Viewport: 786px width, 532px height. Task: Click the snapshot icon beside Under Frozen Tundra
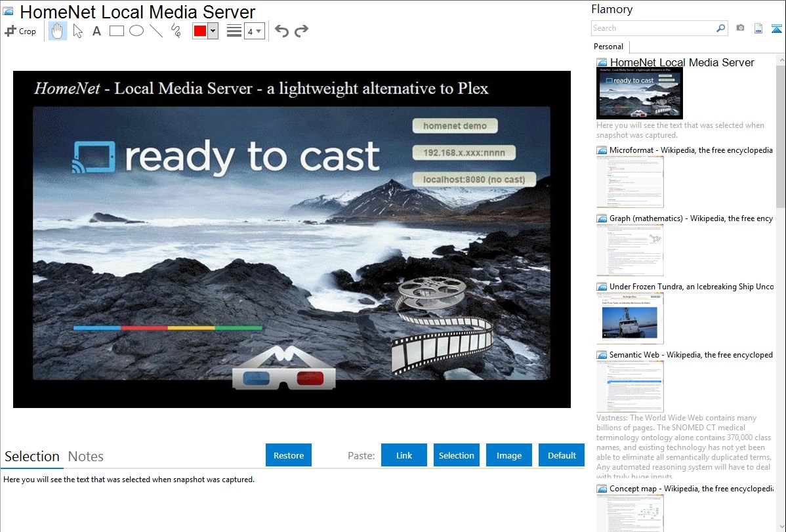click(x=602, y=287)
